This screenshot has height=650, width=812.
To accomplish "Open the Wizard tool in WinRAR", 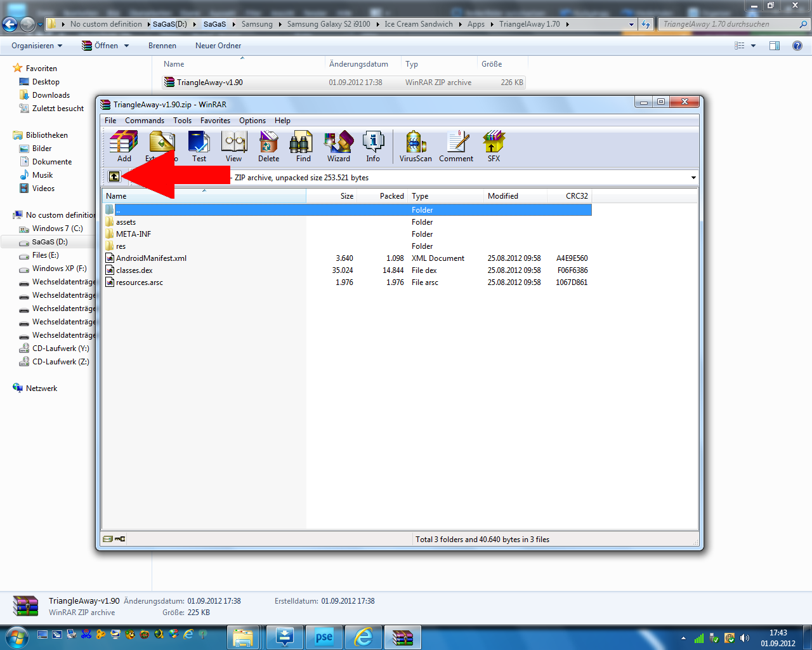I will [338, 147].
